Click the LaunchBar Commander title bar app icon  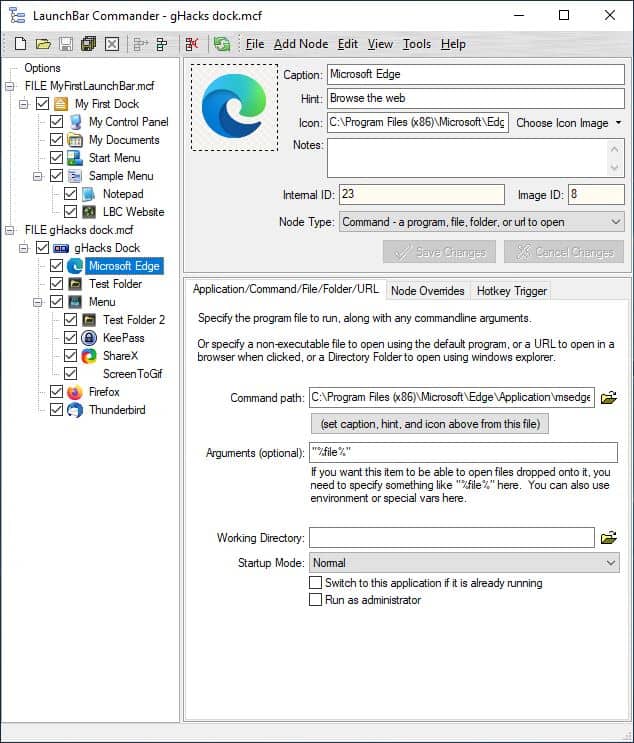(18, 16)
